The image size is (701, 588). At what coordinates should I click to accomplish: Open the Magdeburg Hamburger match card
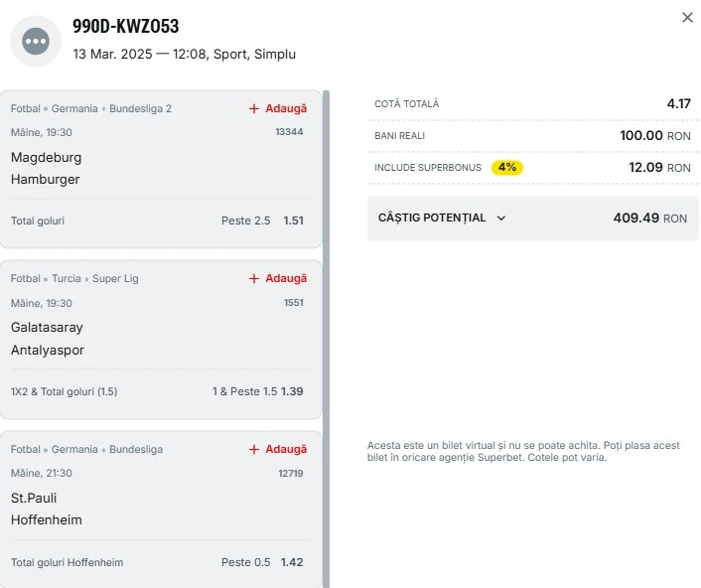pos(161,169)
